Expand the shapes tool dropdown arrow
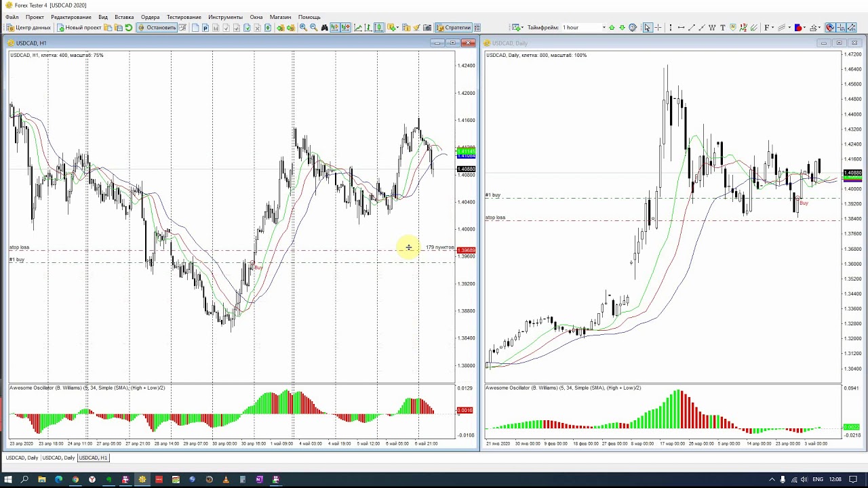 pyautogui.click(x=804, y=28)
